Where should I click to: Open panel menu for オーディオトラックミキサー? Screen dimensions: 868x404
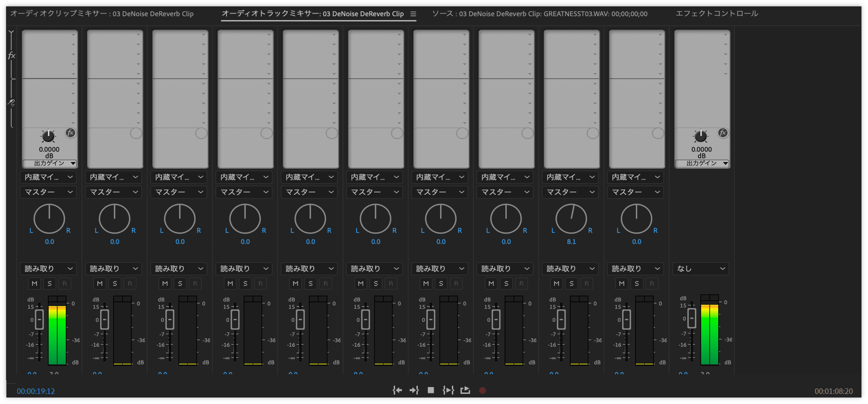413,14
